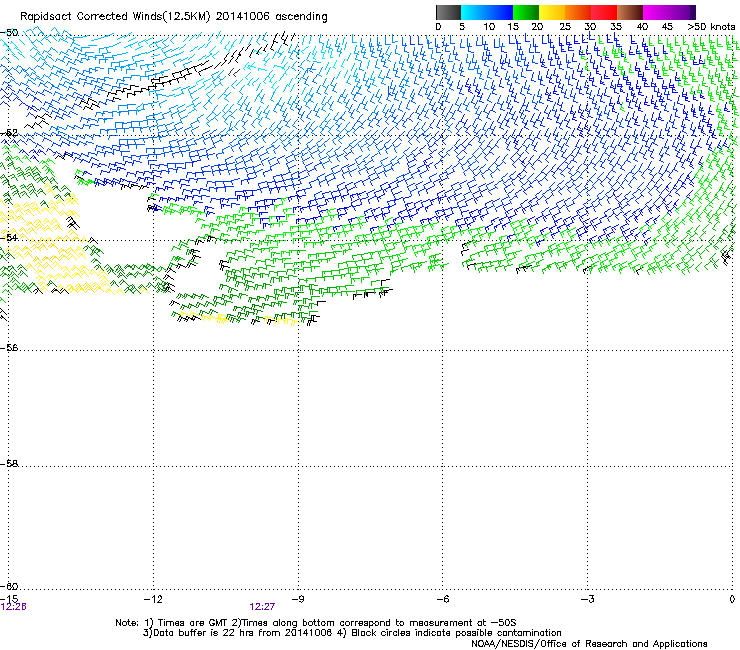
Task: Click the -54 latitude axis label
Action: click(10, 237)
